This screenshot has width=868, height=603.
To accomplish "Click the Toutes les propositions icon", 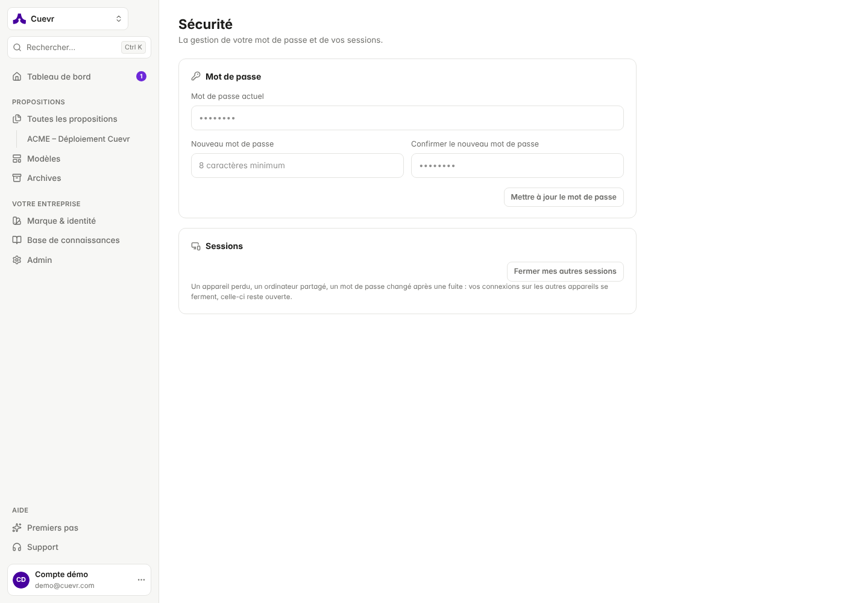I will point(17,119).
